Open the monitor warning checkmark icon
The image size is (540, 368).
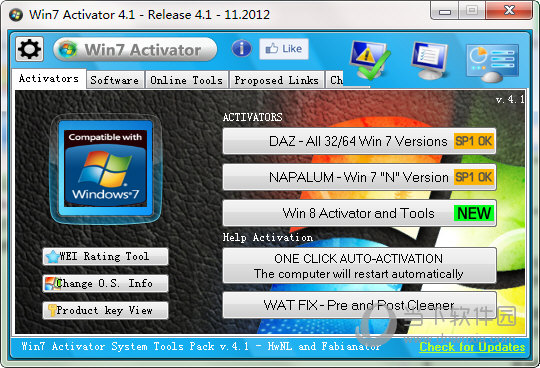370,60
